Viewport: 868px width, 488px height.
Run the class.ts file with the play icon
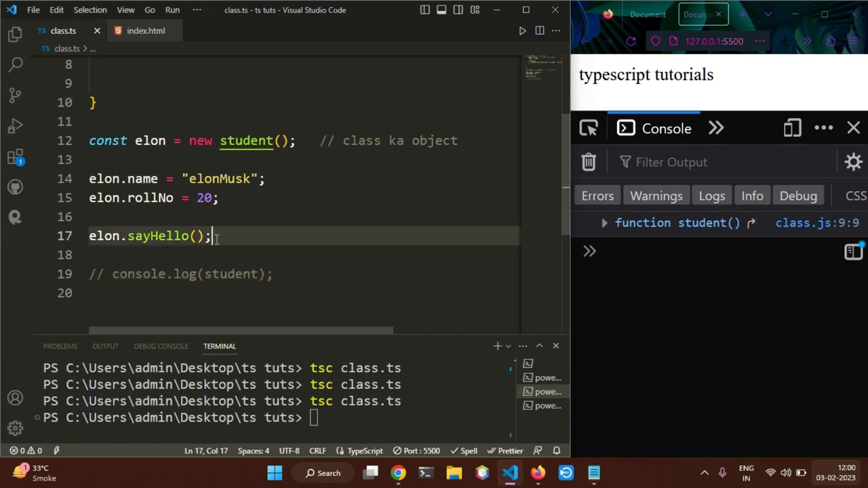coord(522,30)
